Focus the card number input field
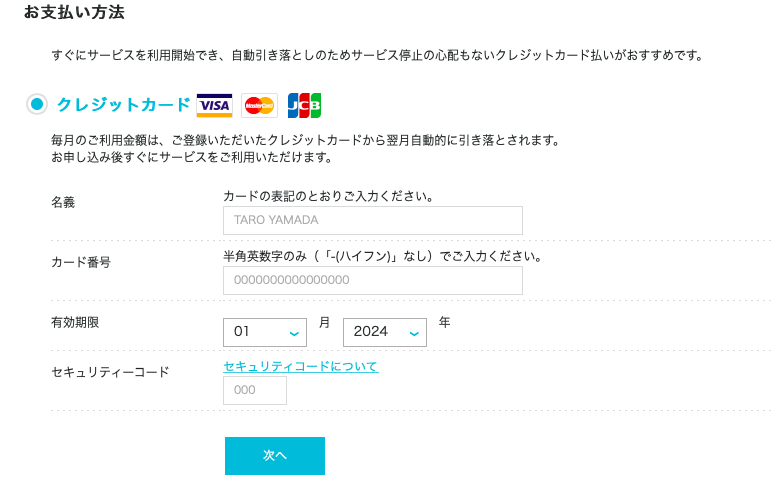The image size is (773, 492). point(373,281)
